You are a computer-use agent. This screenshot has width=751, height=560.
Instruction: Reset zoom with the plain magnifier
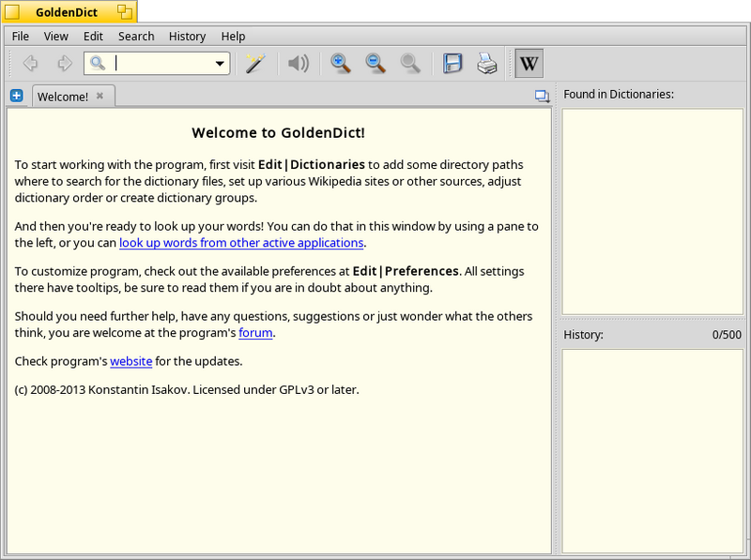pos(410,63)
